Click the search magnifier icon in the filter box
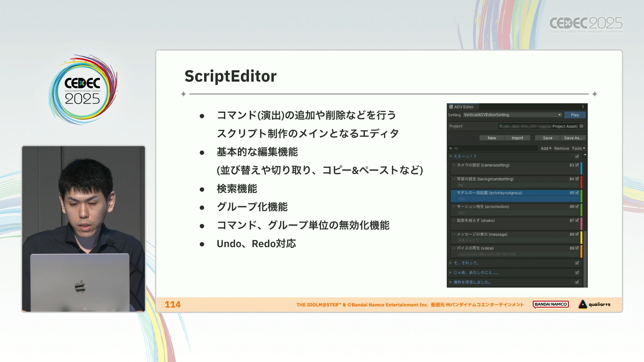This screenshot has height=362, width=644. coord(451,148)
